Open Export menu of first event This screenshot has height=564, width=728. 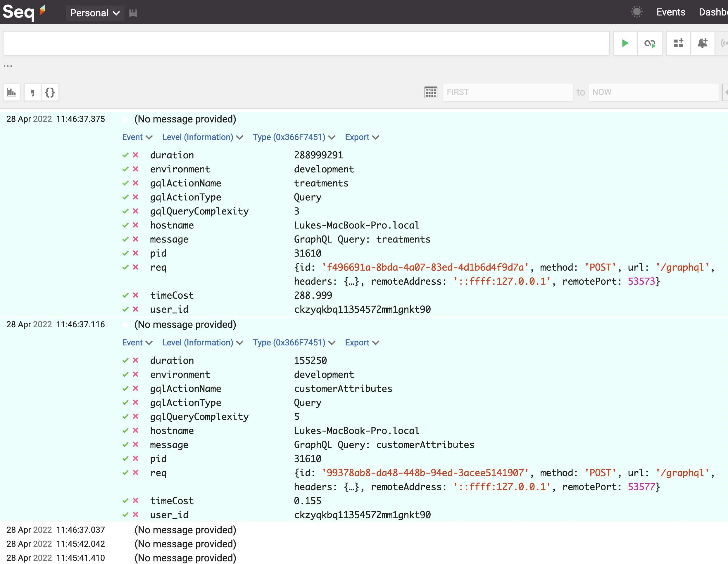tap(362, 137)
